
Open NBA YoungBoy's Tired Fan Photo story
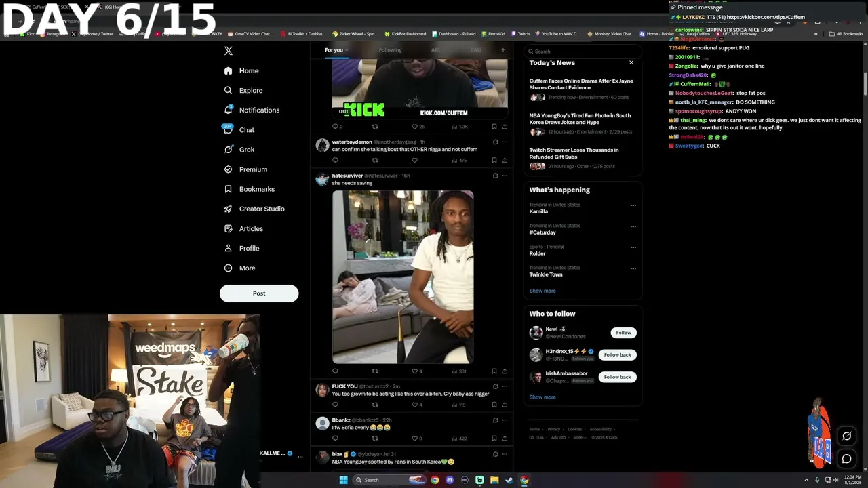pos(582,123)
